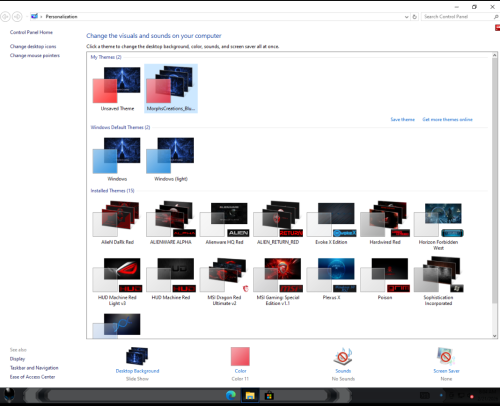
Task: Open Ease of Access Center link
Action: pyautogui.click(x=32, y=377)
